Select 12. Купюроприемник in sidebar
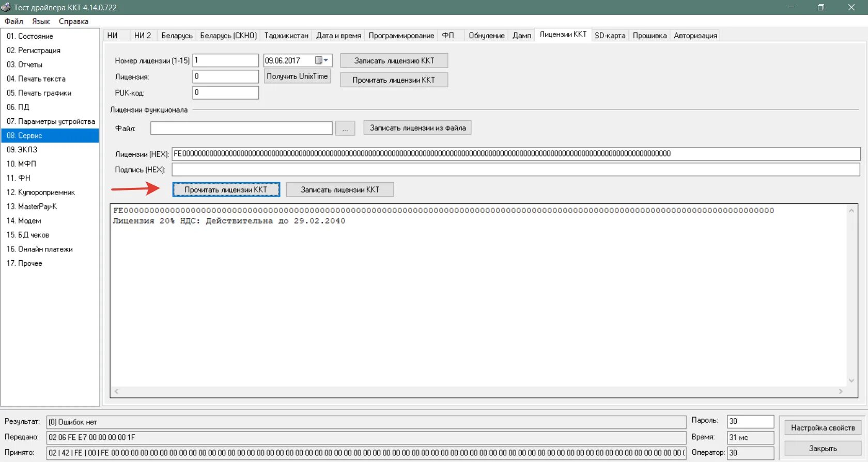 tap(50, 192)
